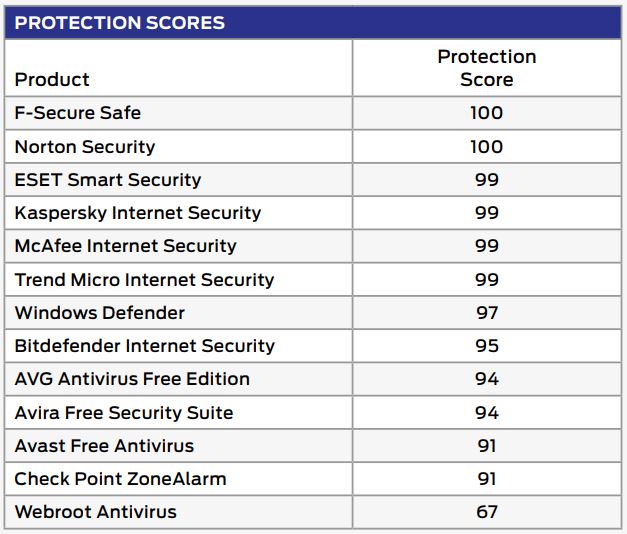Select AVG Antivirus Free Edition row label

click(x=132, y=379)
